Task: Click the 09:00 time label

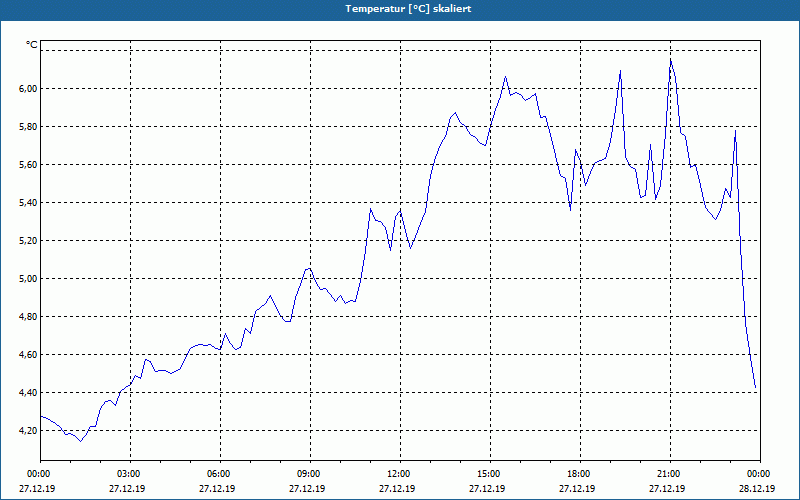Action: (x=311, y=474)
